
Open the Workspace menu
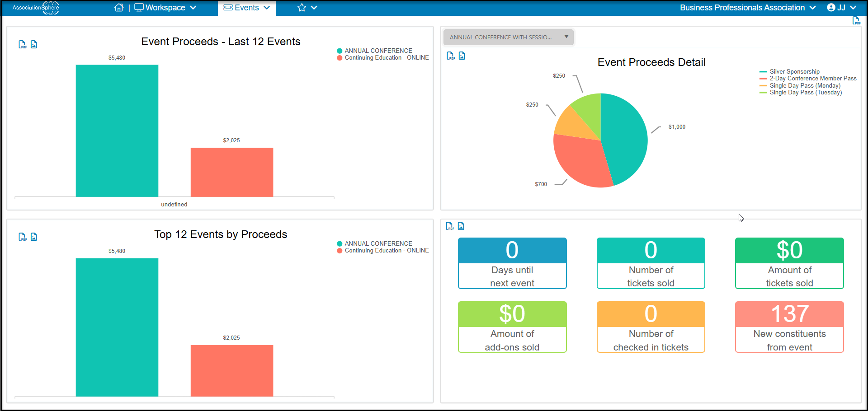click(165, 8)
